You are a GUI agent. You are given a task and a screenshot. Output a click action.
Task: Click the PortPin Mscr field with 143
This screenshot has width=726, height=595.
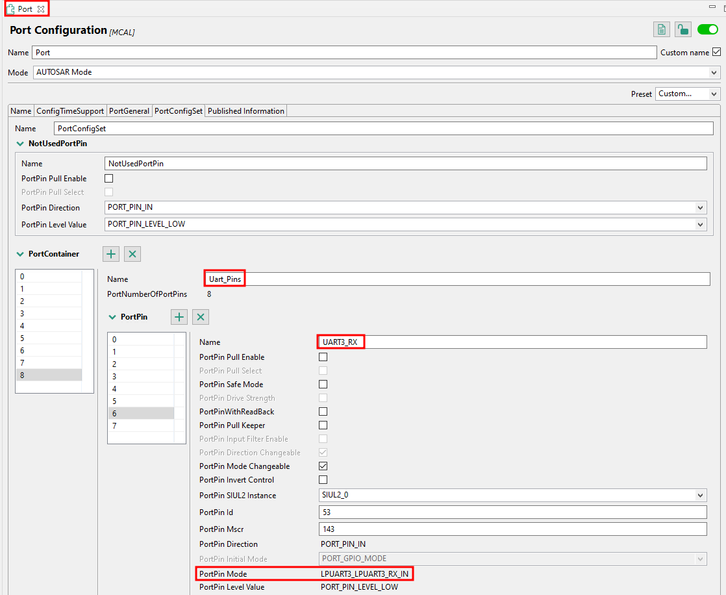[513, 529]
